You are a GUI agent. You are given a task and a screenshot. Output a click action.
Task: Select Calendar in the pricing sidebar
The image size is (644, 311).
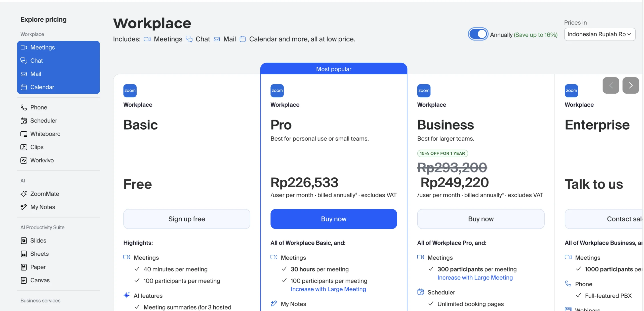pyautogui.click(x=58, y=87)
